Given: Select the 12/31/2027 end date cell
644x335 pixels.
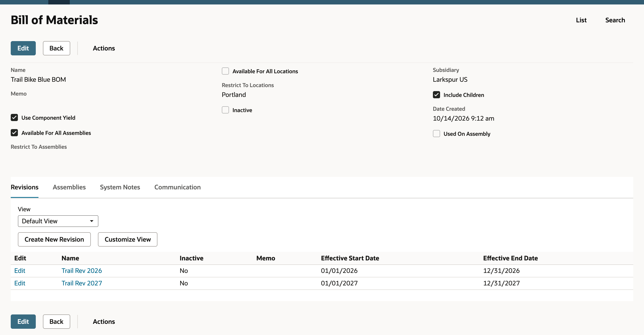Looking at the screenshot, I should coord(501,283).
